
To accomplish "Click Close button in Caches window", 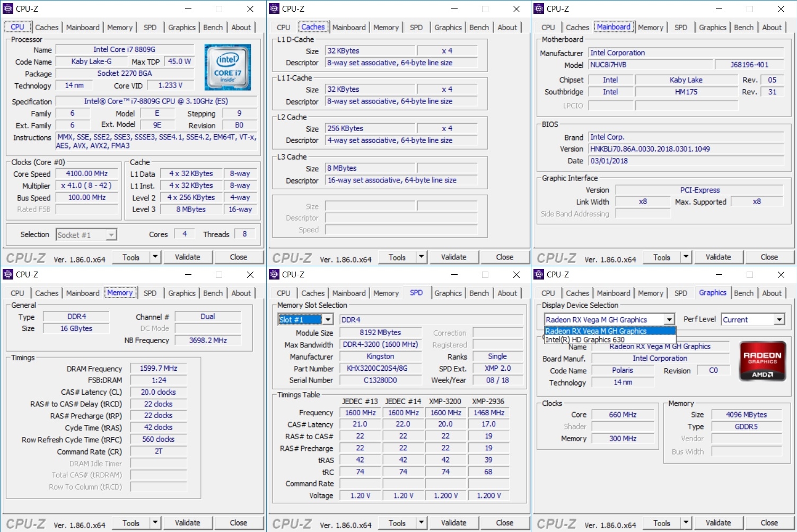I will (x=505, y=257).
